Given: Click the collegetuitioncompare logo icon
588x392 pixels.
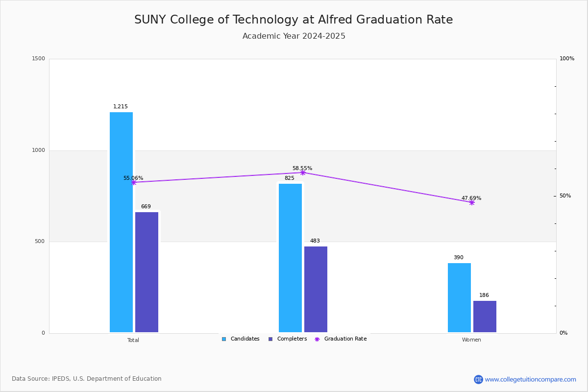Looking at the screenshot, I should pyautogui.click(x=478, y=379).
